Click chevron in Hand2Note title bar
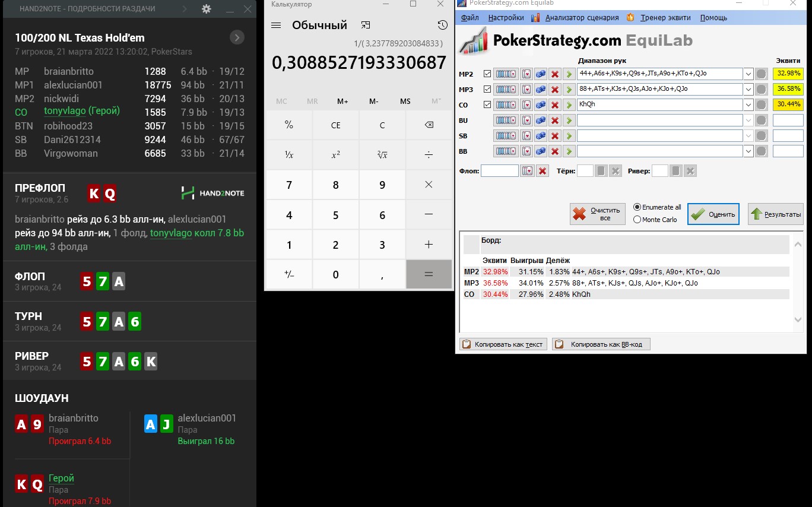 click(185, 9)
